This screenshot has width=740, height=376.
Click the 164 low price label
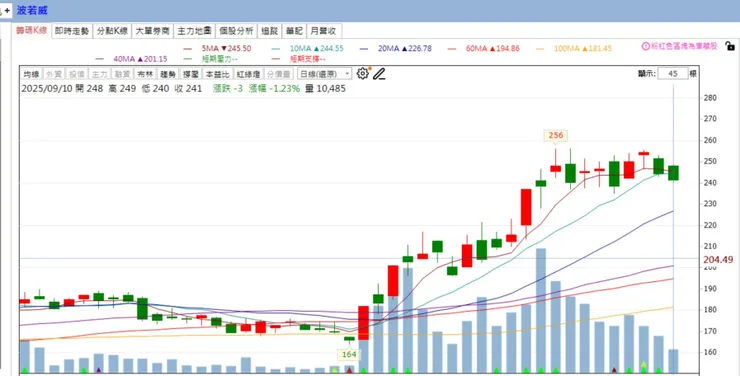(349, 355)
